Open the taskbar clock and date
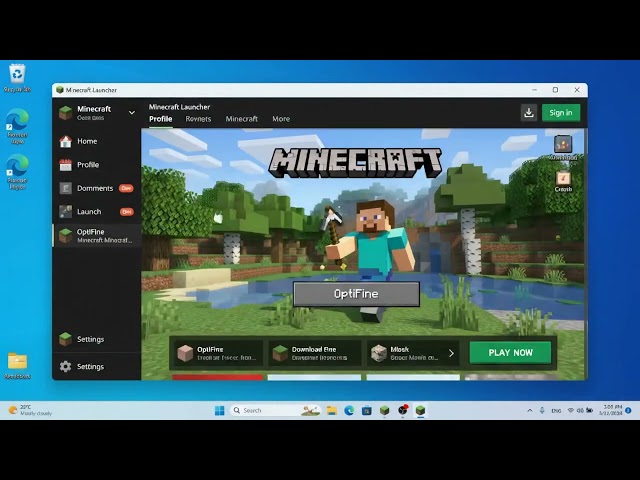The image size is (640, 480). 613,410
